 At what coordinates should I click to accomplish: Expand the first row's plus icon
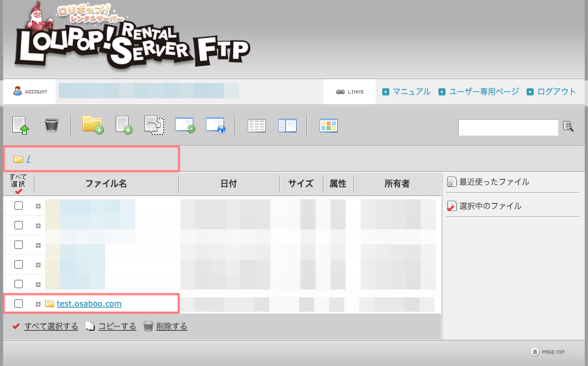pos(38,206)
